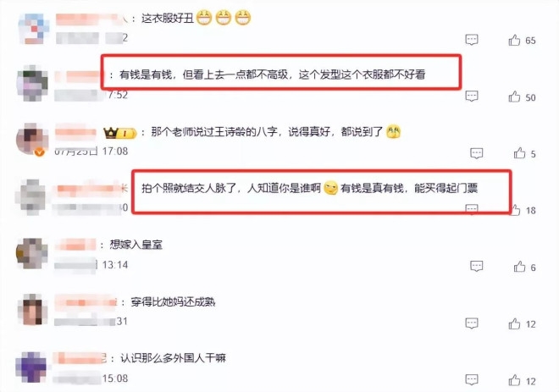Viewport: 559px width, 392px height.
Task: Reply to the '穿得比她妈还成熟' comment
Action: [472, 323]
